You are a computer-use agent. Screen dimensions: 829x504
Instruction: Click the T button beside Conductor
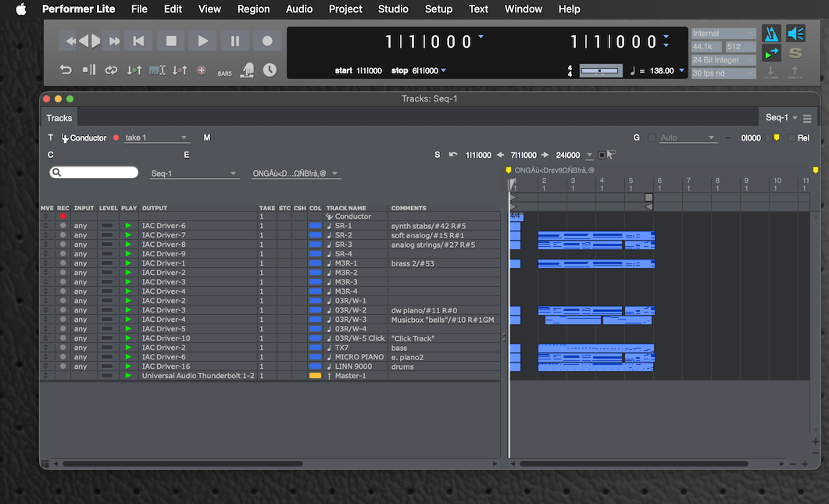tap(51, 138)
